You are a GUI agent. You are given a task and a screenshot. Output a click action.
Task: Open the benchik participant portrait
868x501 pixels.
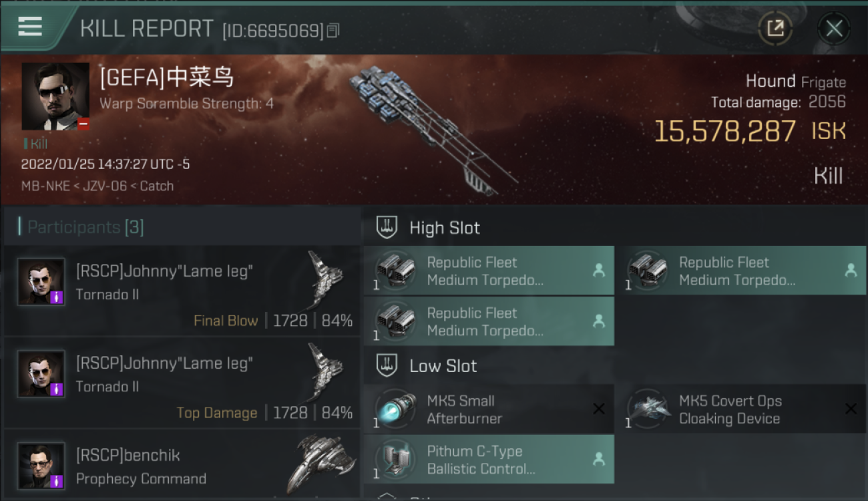click(x=41, y=466)
